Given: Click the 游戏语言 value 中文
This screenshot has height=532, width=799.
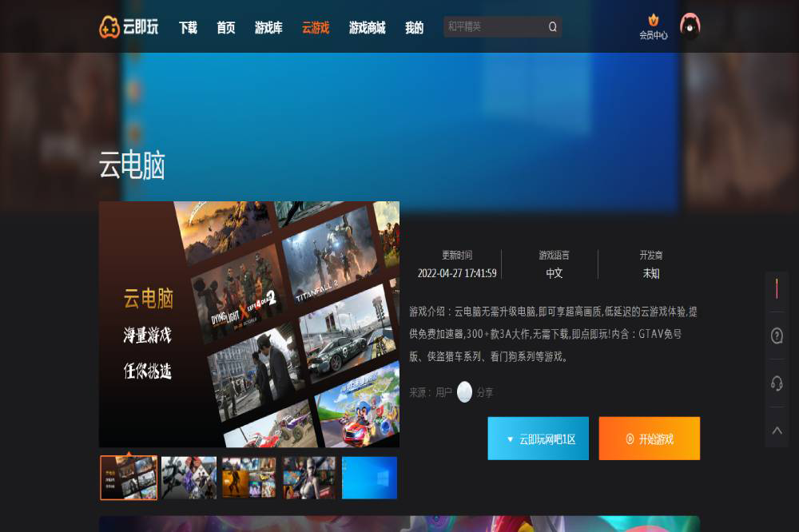Looking at the screenshot, I should click(554, 273).
